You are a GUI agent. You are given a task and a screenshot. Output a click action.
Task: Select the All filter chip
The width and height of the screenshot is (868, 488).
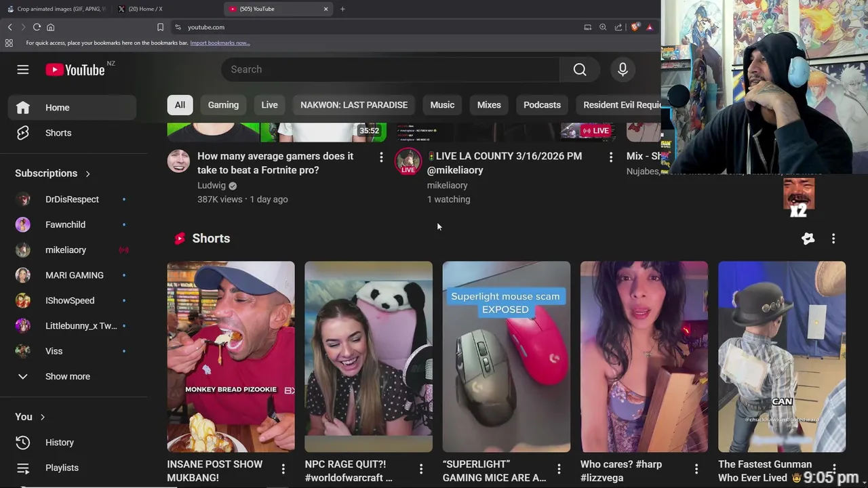pos(180,105)
